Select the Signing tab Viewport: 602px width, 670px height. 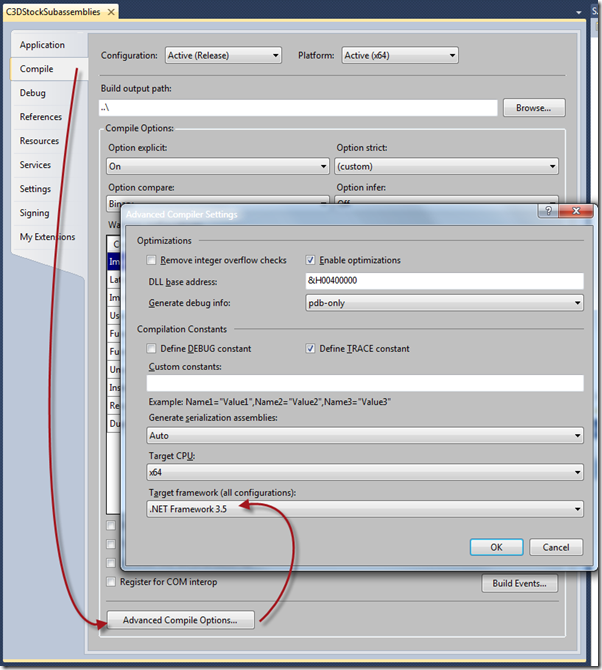pos(34,212)
